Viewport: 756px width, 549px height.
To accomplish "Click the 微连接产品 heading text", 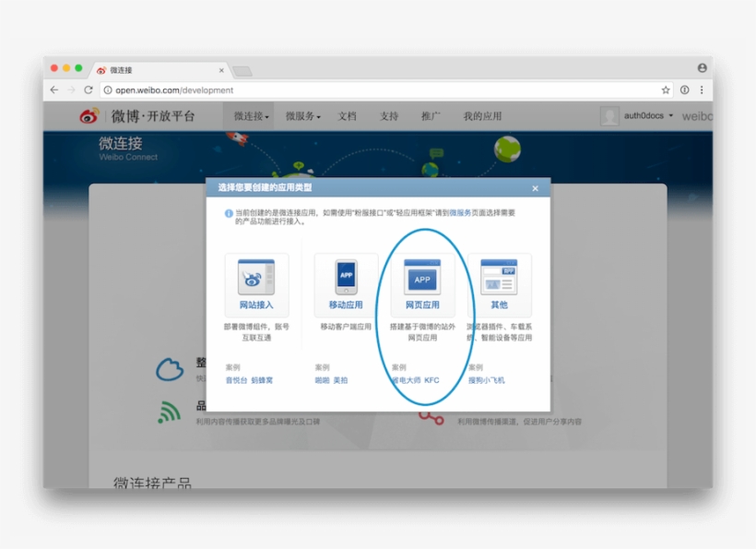I will pyautogui.click(x=152, y=483).
